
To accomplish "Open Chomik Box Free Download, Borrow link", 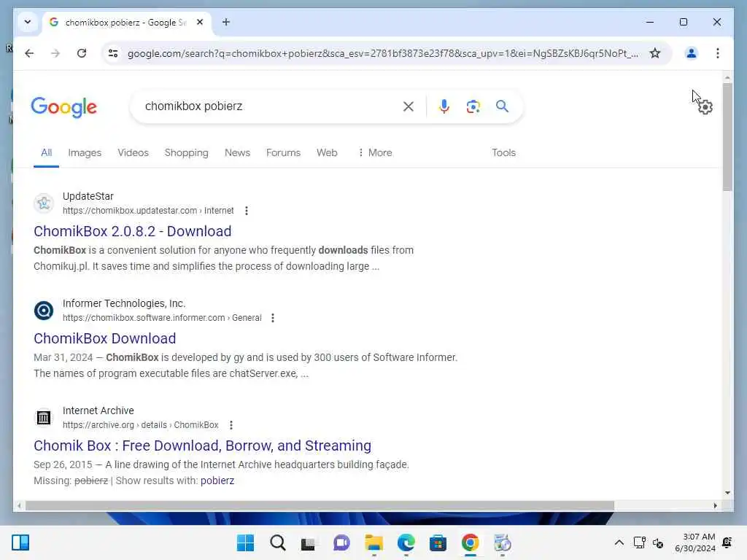I will tap(203, 446).
